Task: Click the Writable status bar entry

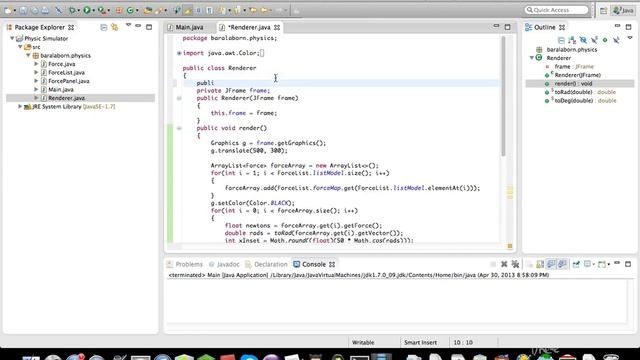Action: 363,343
